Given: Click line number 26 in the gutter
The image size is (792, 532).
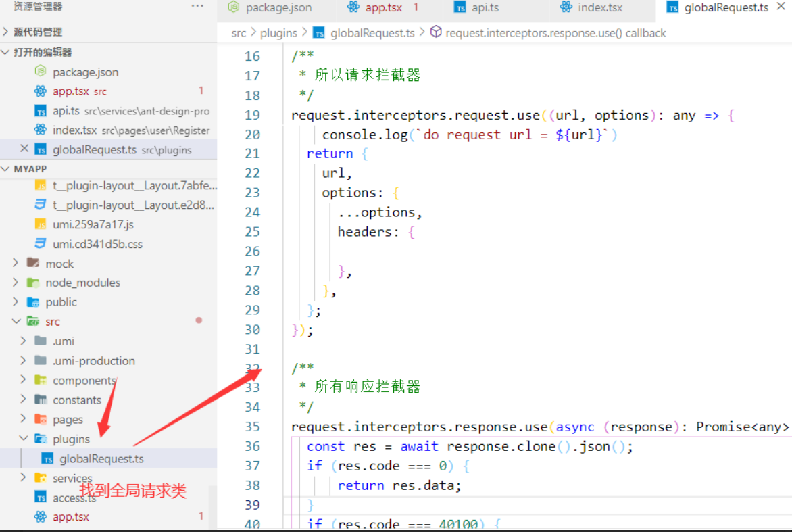Looking at the screenshot, I should pyautogui.click(x=252, y=251).
